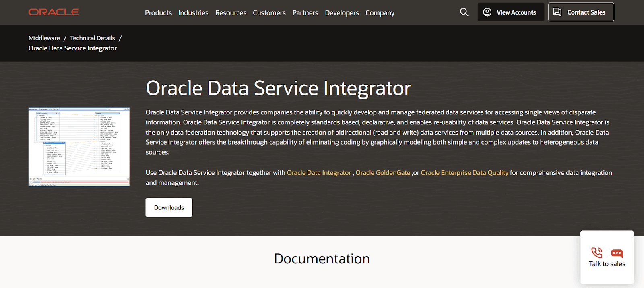Follow the Oracle GoldenGate link

click(383, 173)
